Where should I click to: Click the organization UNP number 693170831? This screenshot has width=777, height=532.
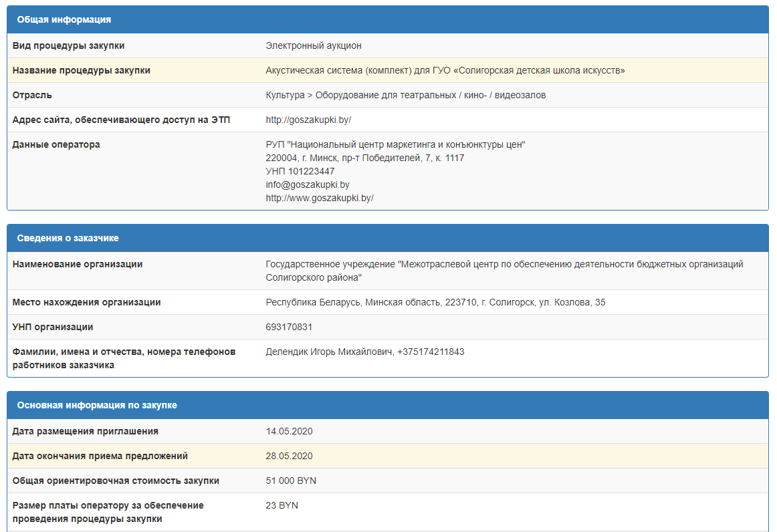289,327
